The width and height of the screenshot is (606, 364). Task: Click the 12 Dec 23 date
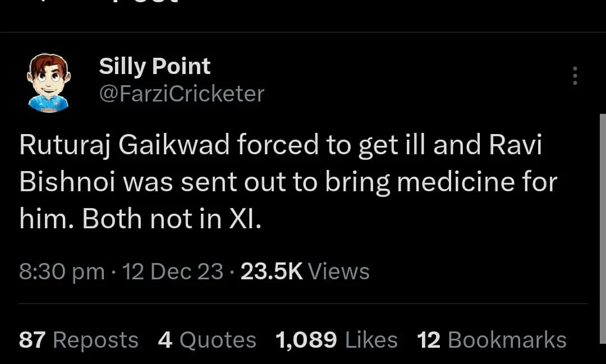[x=173, y=271]
